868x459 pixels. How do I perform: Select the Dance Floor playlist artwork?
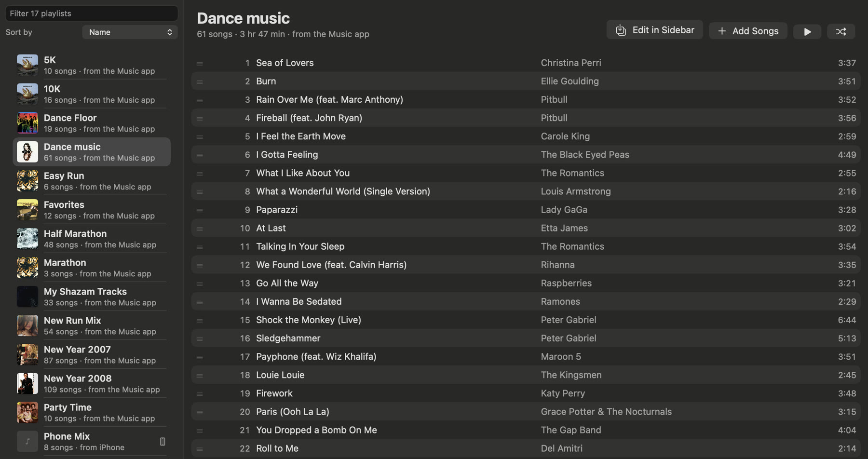pyautogui.click(x=27, y=123)
